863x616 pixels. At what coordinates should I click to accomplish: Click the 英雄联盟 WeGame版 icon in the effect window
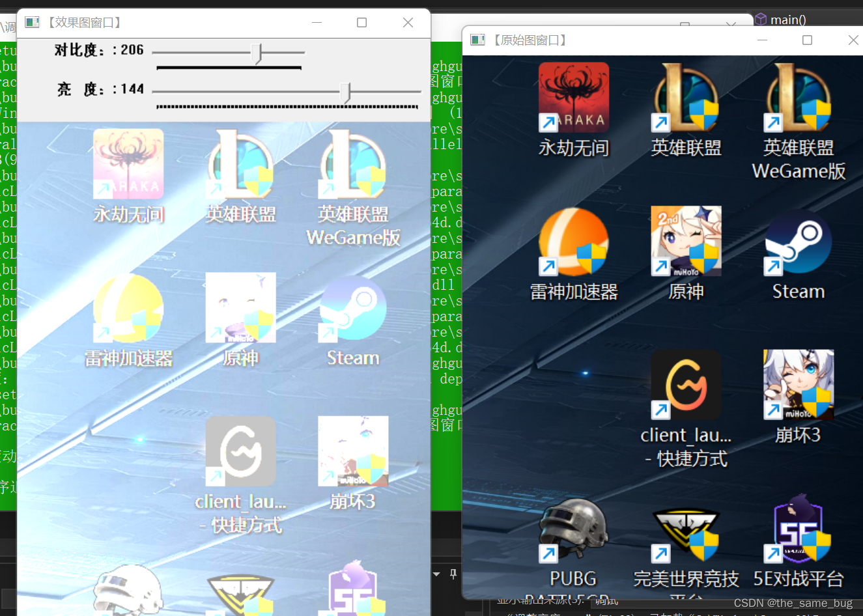[353, 163]
